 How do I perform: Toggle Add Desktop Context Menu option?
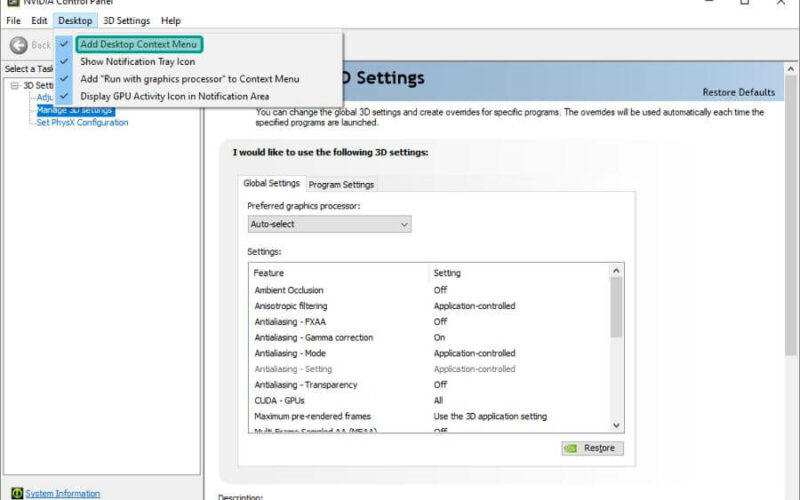coord(138,44)
